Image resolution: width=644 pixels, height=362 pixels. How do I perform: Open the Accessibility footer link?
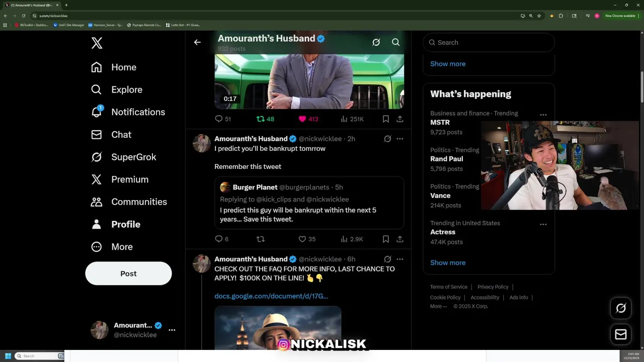[485, 298]
